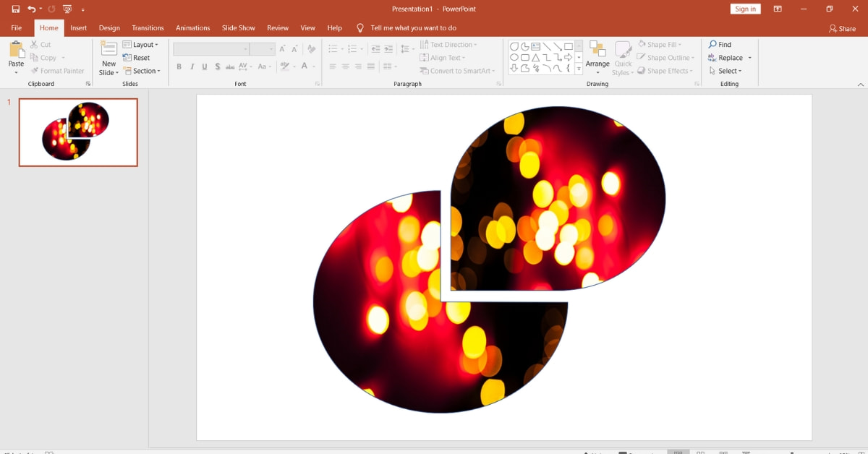Click the Share button

(x=842, y=28)
